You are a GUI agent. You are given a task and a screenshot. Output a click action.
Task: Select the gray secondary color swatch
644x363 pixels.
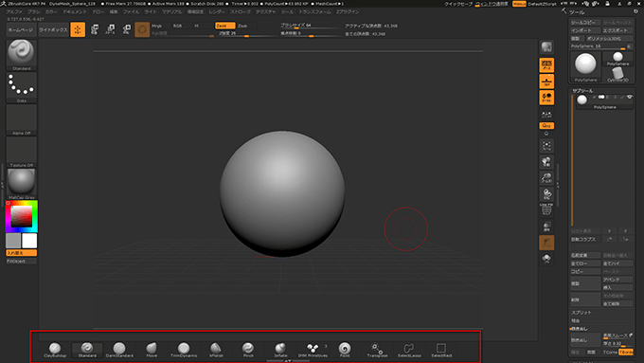[13, 241]
